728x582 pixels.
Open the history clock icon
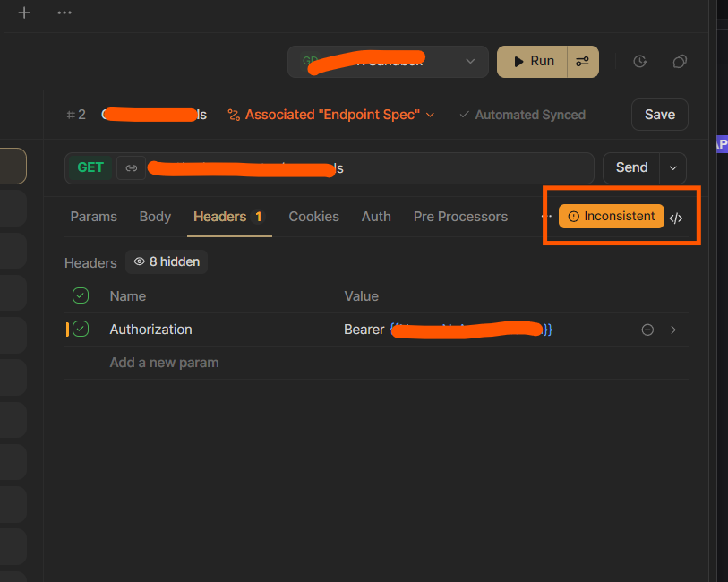[640, 62]
